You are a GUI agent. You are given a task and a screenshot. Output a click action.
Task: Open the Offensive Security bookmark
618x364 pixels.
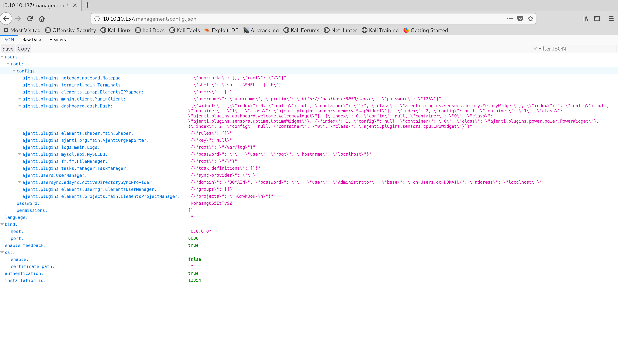[x=70, y=30]
